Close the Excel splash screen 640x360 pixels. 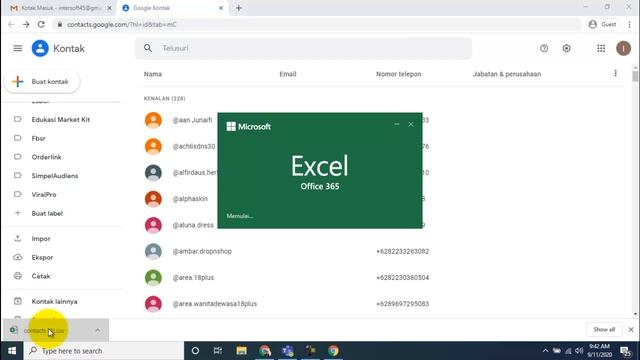point(411,124)
